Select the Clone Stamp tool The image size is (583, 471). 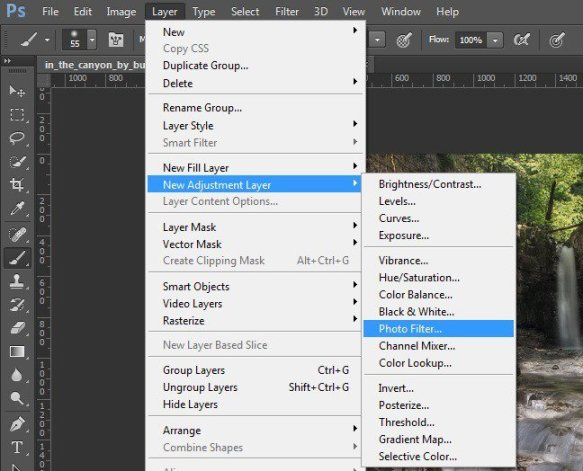[17, 281]
